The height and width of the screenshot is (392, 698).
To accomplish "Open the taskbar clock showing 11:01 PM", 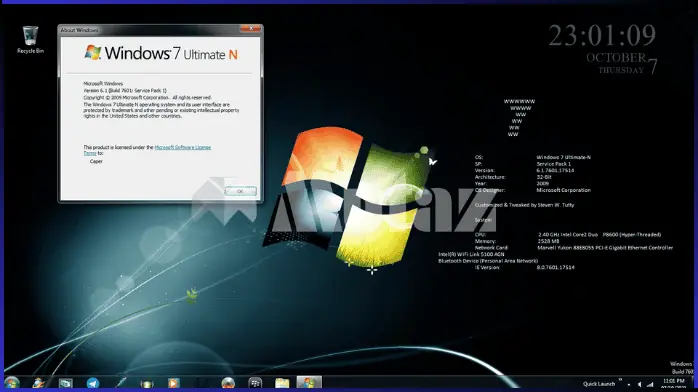I will coord(674,384).
